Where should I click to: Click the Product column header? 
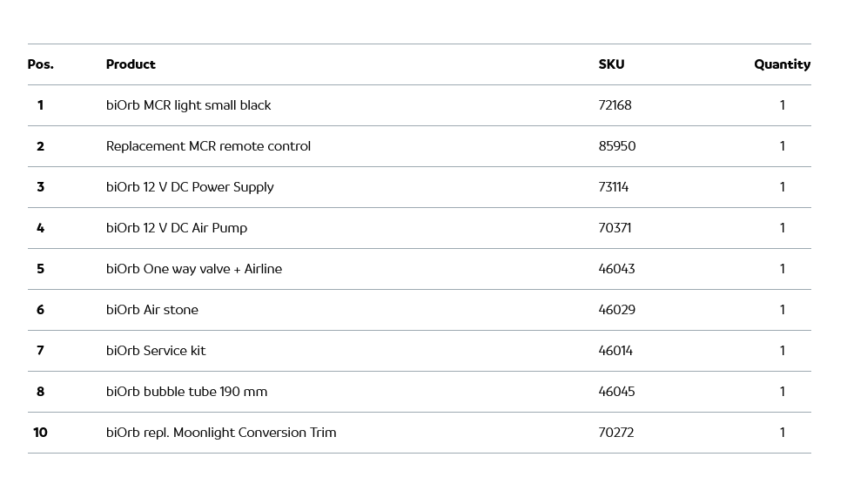click(x=131, y=64)
